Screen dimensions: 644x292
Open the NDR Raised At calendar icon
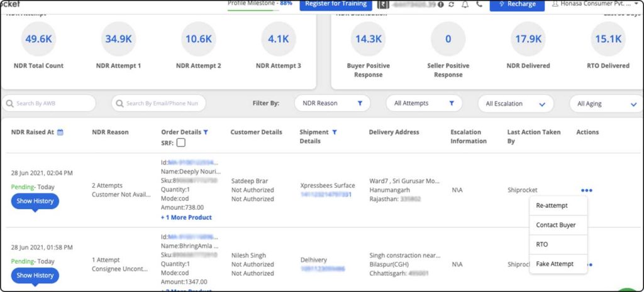(x=60, y=132)
